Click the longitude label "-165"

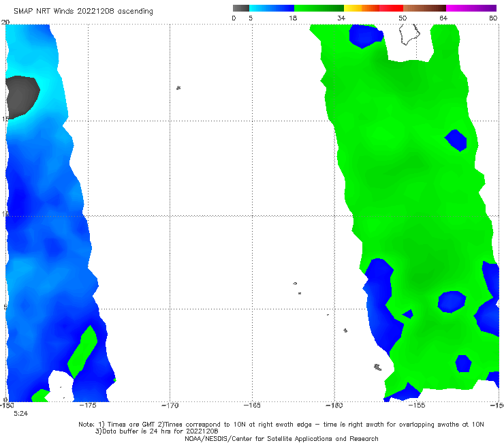tap(252, 406)
